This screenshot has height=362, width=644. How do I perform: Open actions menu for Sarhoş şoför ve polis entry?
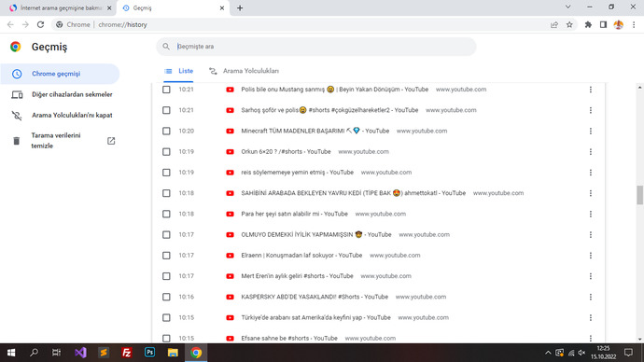click(591, 110)
